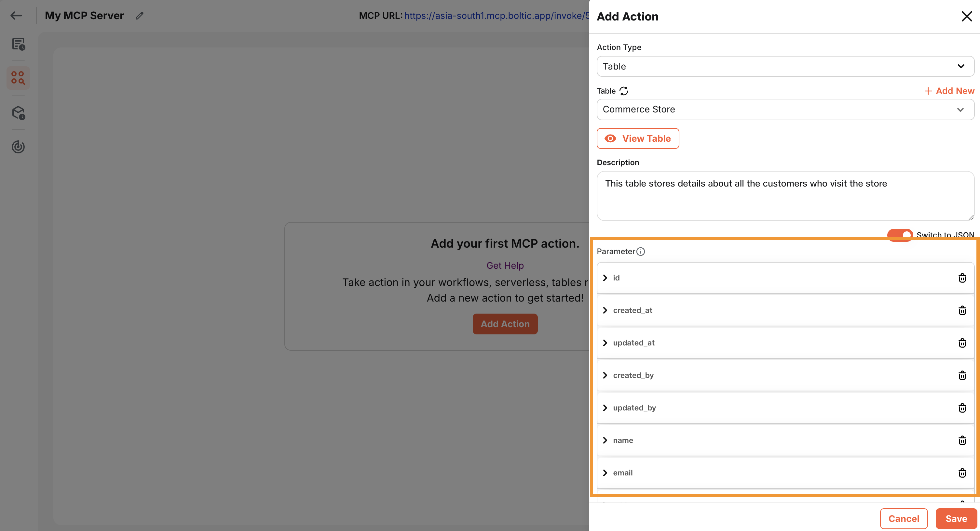This screenshot has height=531, width=980.
Task: Select the logs sidebar icon
Action: click(18, 45)
